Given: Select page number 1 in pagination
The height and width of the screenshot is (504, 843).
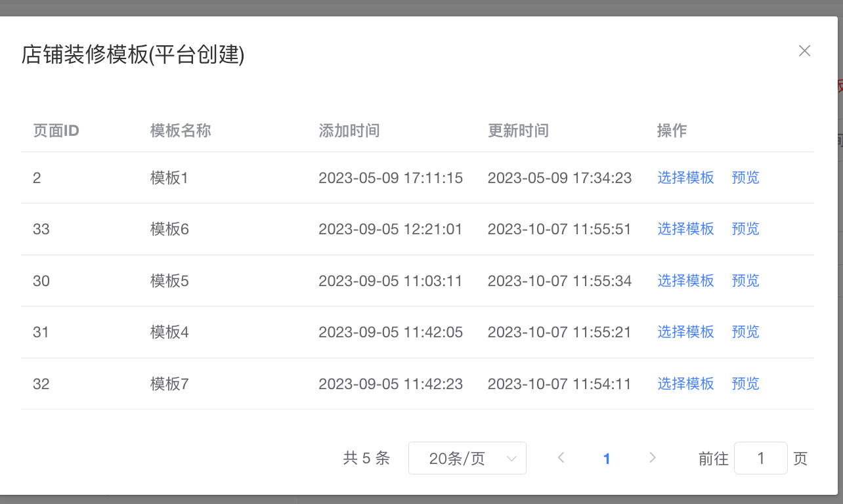Looking at the screenshot, I should tap(607, 459).
